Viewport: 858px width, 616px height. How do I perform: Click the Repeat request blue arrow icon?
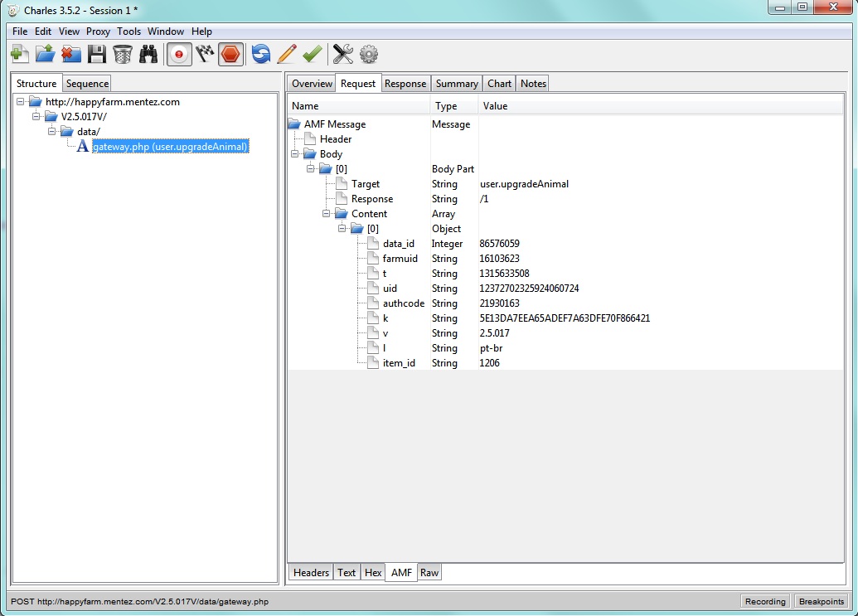(x=261, y=54)
